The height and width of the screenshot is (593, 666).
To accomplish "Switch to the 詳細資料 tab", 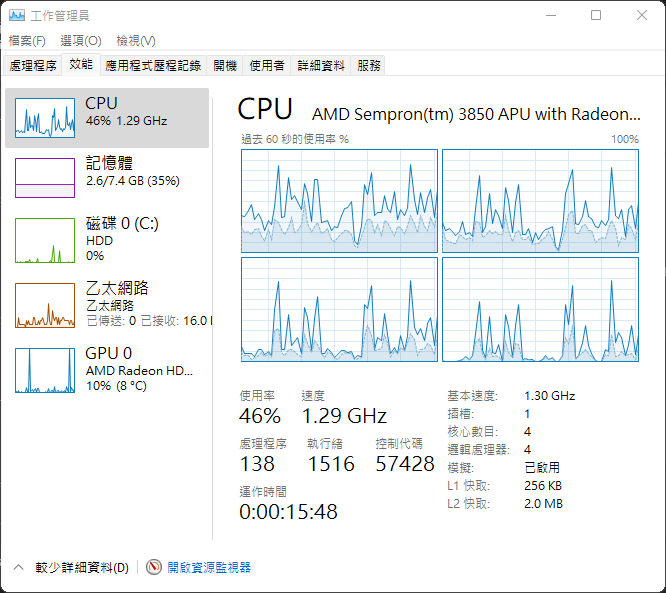I will (x=321, y=65).
